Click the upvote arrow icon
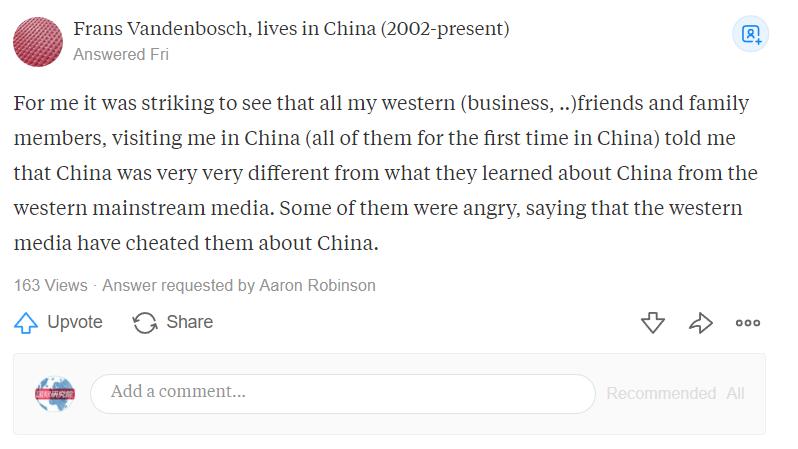Viewport: 798px width, 449px height. coord(26,322)
